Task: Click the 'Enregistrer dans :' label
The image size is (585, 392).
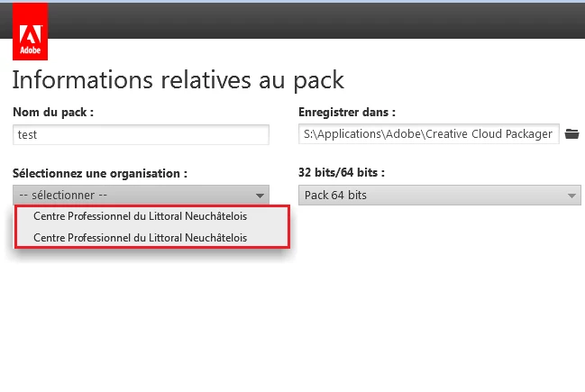Action: (x=347, y=112)
